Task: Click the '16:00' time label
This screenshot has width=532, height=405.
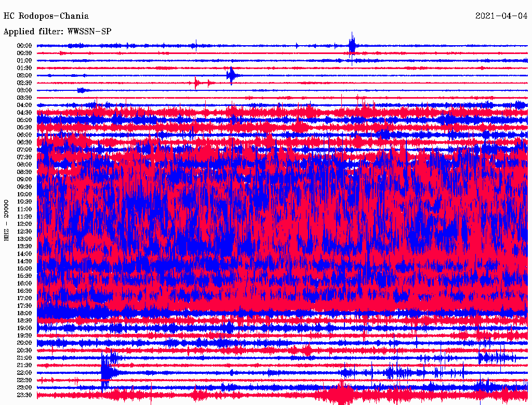Action: [24, 283]
